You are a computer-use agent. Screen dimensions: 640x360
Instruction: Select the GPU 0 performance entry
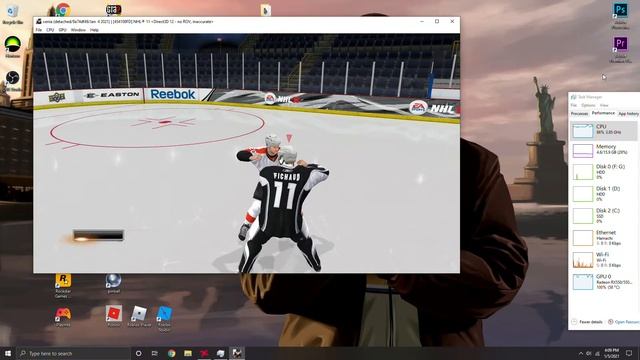point(604,282)
